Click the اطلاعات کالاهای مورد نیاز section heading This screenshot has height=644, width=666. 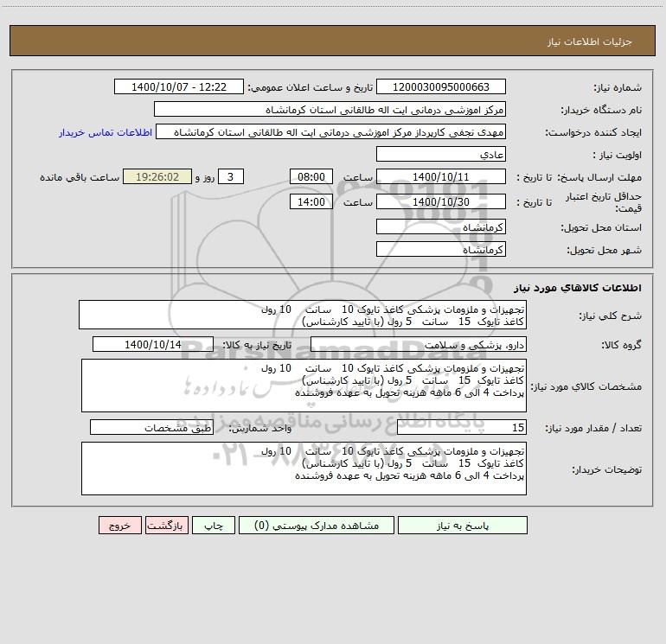pos(578,288)
